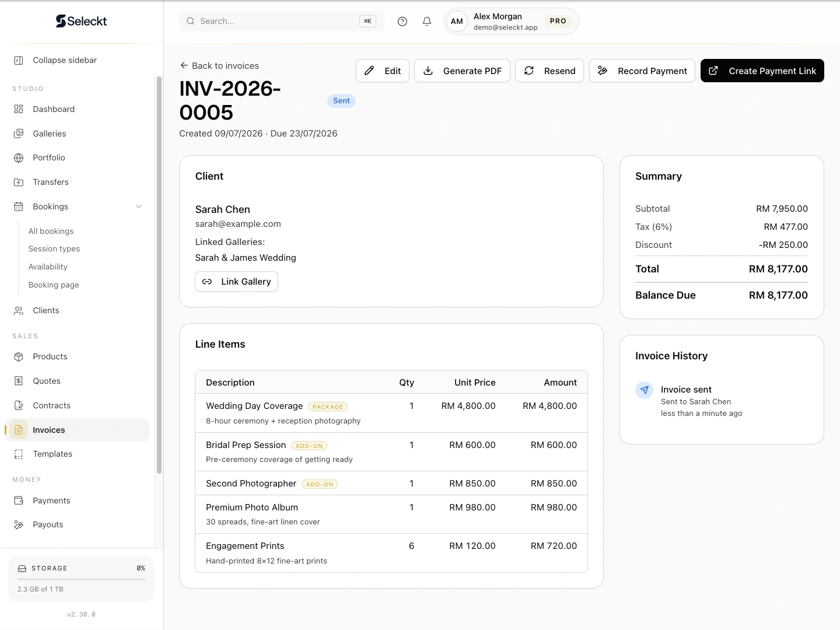Click the Link Gallery button

click(x=236, y=282)
